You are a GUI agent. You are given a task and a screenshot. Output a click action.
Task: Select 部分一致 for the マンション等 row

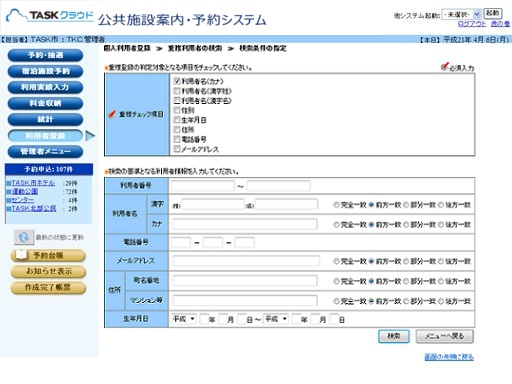pos(406,301)
